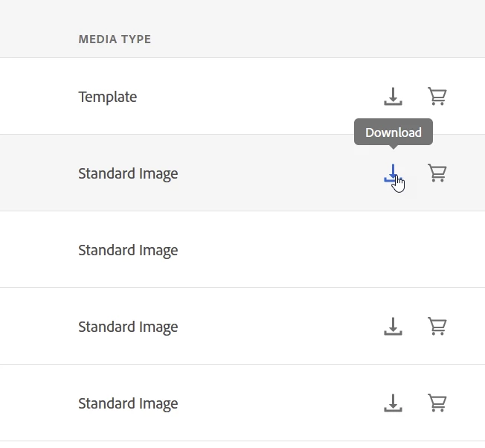
Task: Select the bottom Standard Image label
Action: (x=128, y=403)
